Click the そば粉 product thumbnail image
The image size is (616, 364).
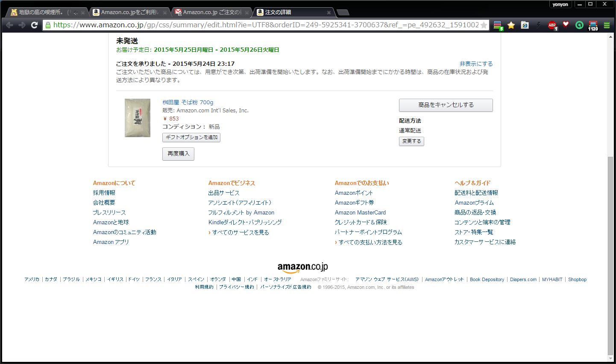tap(138, 118)
